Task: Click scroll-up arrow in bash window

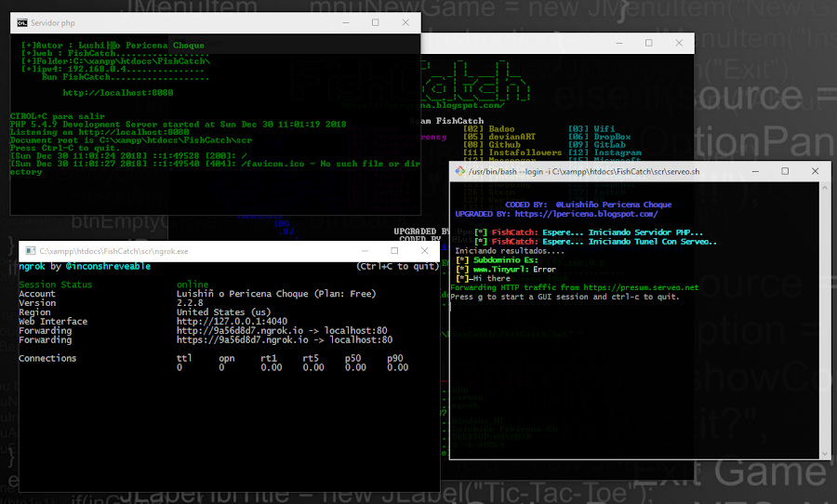Action: point(825,188)
